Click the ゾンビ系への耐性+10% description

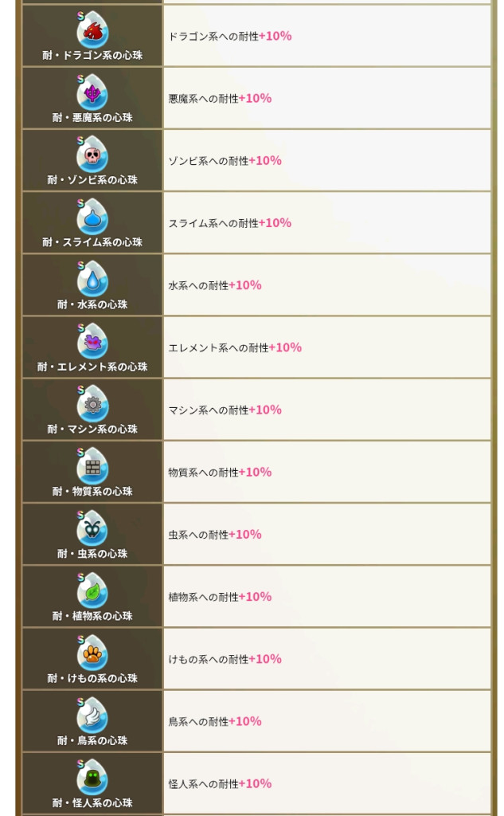pos(225,161)
